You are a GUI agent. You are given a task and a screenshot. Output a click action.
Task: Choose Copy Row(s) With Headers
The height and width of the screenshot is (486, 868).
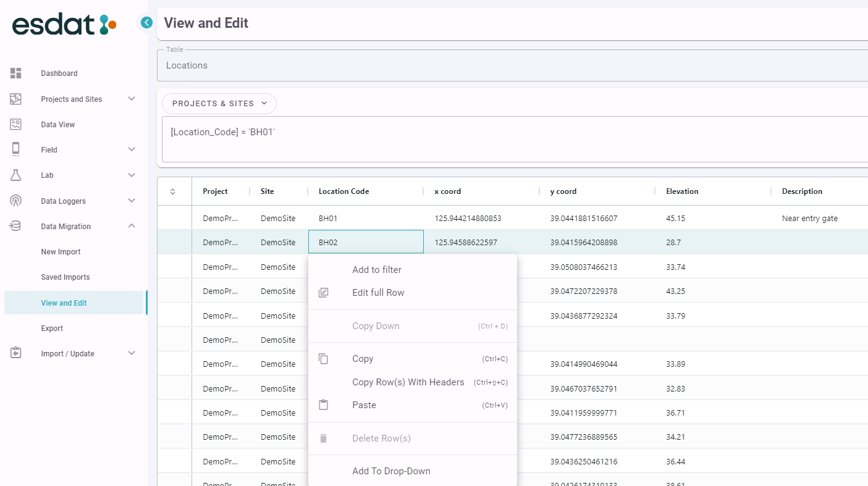408,382
